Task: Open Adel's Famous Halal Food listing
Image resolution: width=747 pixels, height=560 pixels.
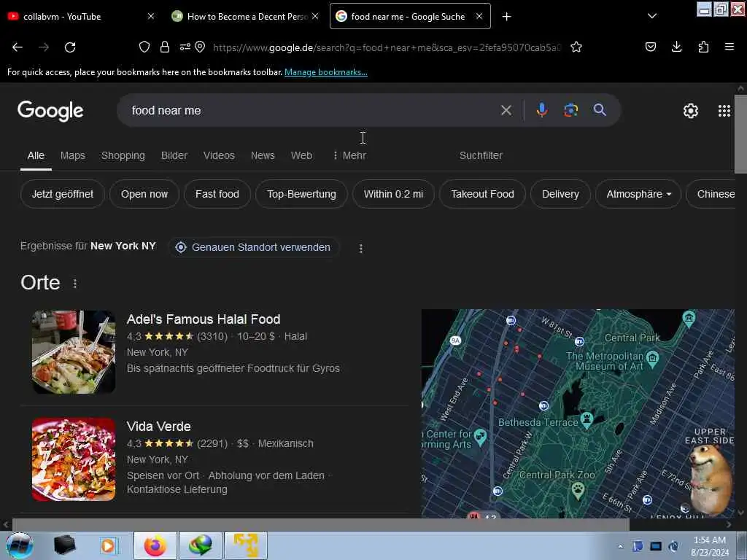Action: [x=204, y=319]
